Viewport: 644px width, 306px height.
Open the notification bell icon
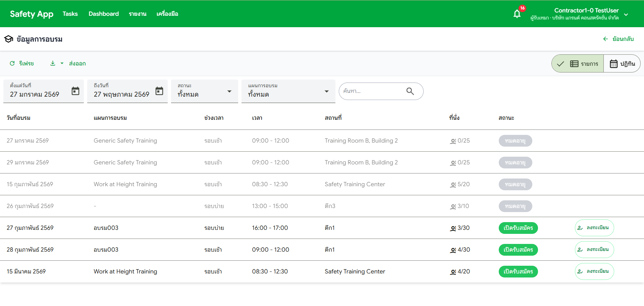(517, 13)
